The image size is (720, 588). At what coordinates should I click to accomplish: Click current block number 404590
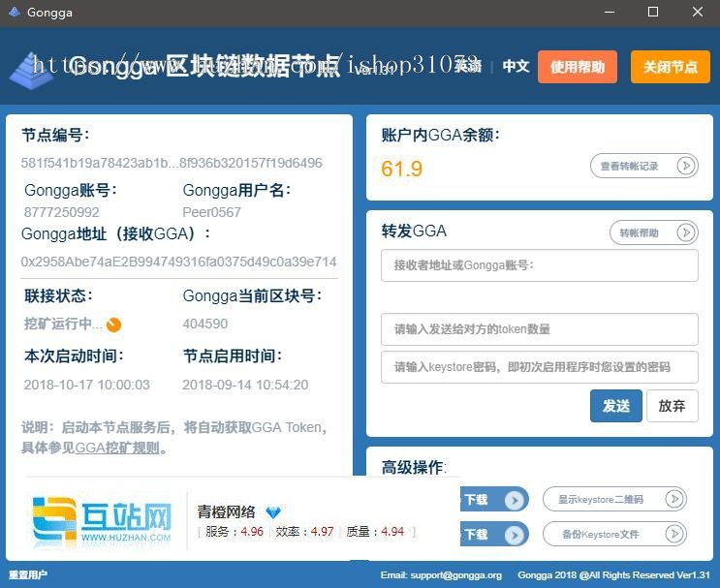(x=204, y=324)
